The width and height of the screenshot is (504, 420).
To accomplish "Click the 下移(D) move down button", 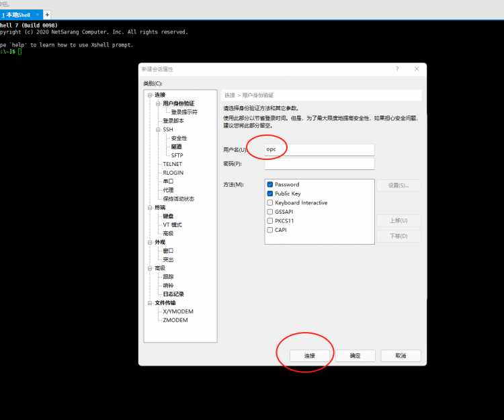I will pyautogui.click(x=398, y=236).
